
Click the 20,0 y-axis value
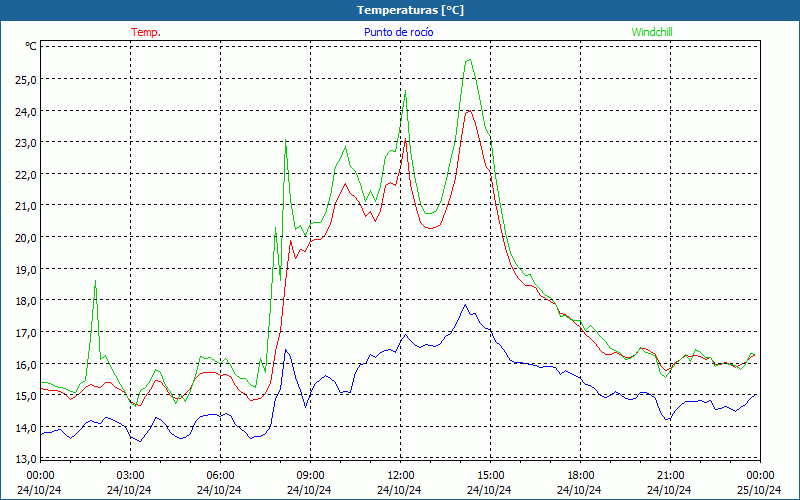coord(26,238)
